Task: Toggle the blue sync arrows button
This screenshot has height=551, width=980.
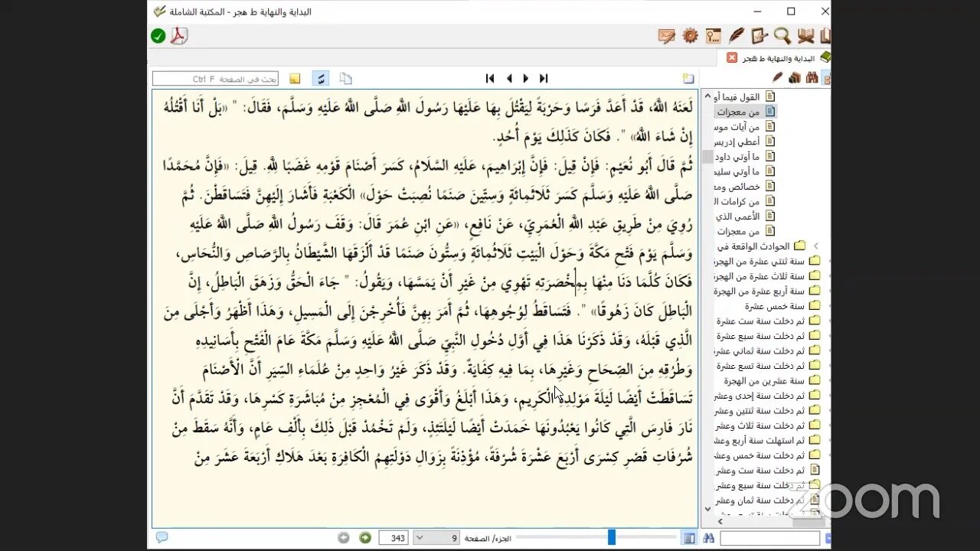Action: tap(321, 78)
